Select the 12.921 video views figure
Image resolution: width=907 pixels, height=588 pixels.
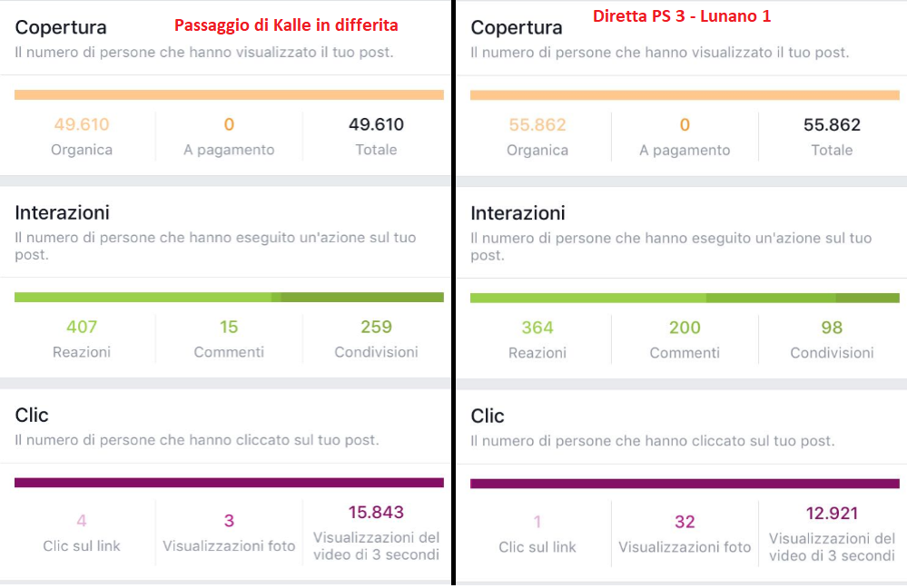point(832,514)
